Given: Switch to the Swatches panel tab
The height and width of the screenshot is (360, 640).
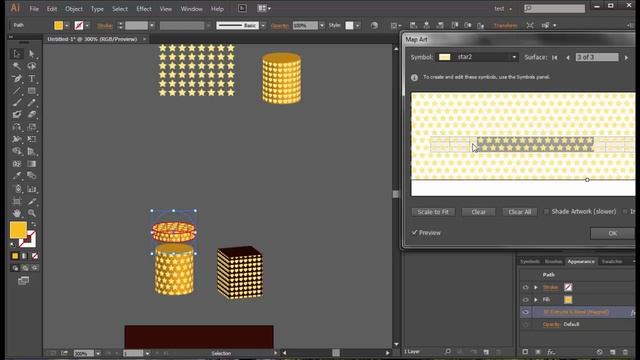Looking at the screenshot, I should [x=612, y=261].
